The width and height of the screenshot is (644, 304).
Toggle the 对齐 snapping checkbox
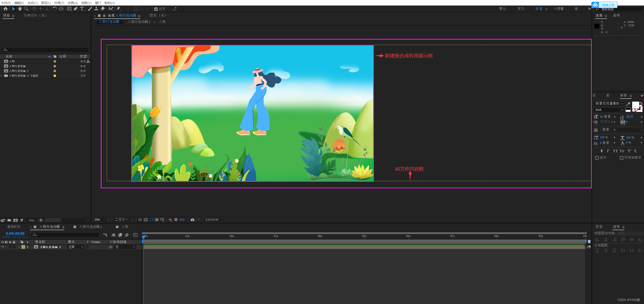coord(156,9)
